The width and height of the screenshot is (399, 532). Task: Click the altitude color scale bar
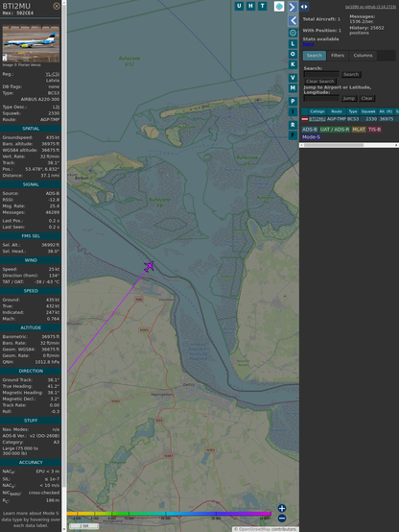pos(169,514)
